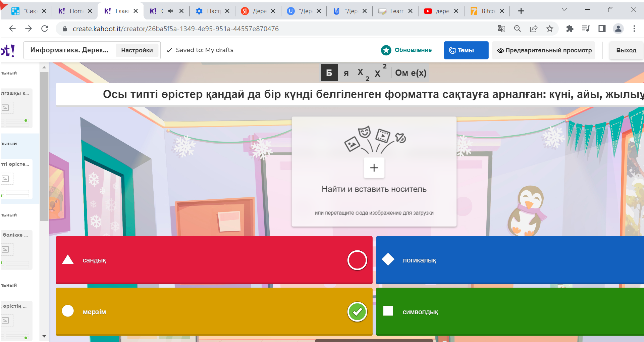Select the 'ті өрісте...' slide thumbnail
Screen dimensions: 644x342
click(17, 179)
